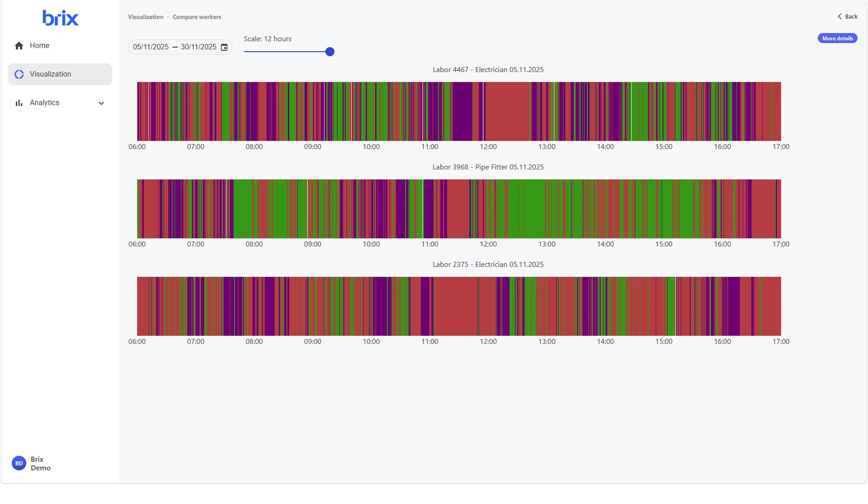Click Labor 3968's large green block before 08:00
Image resolution: width=868 pixels, height=504 pixels.
point(243,209)
